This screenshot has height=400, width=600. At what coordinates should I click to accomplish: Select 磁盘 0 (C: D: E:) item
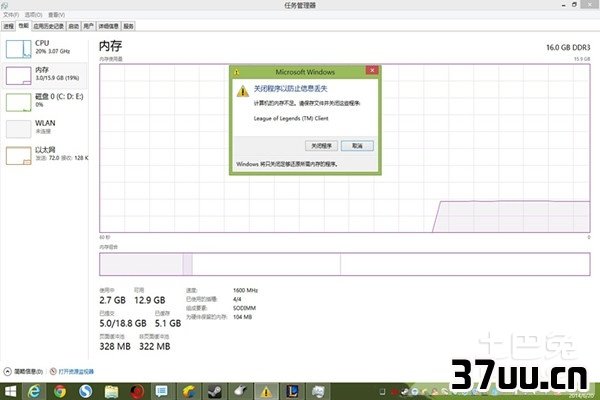pyautogui.click(x=44, y=102)
